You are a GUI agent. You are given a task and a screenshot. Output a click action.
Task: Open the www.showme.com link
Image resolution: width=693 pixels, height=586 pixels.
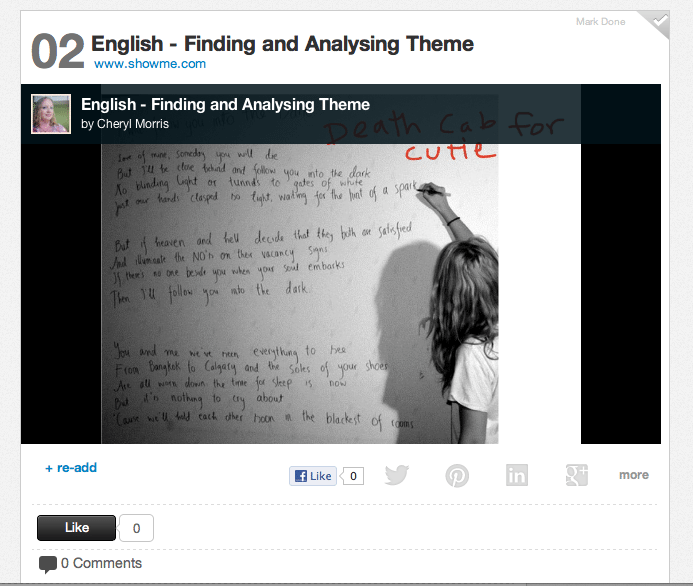[x=150, y=64]
